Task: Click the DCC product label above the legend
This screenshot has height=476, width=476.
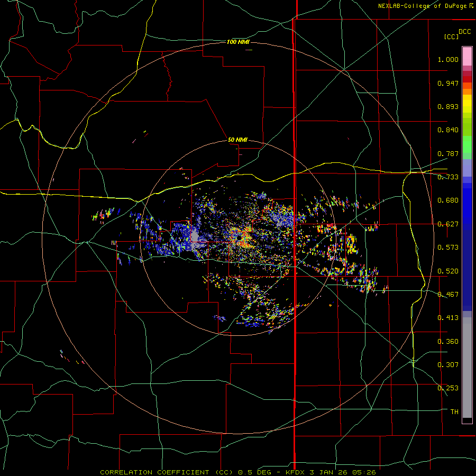Action: tap(465, 32)
